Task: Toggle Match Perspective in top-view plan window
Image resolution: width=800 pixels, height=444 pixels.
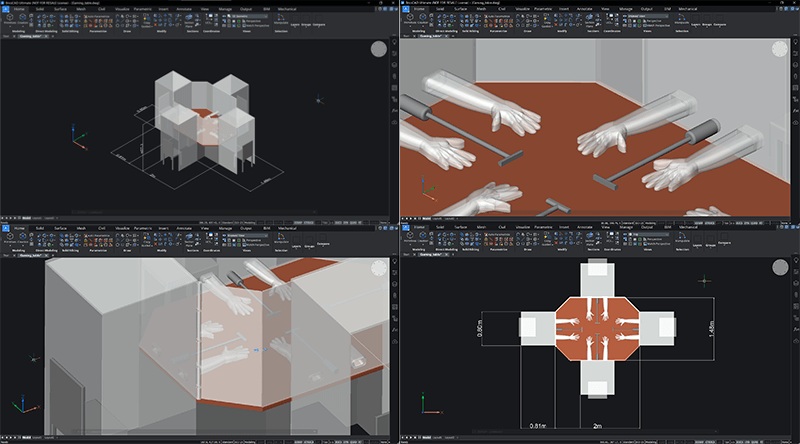Action: (x=657, y=244)
